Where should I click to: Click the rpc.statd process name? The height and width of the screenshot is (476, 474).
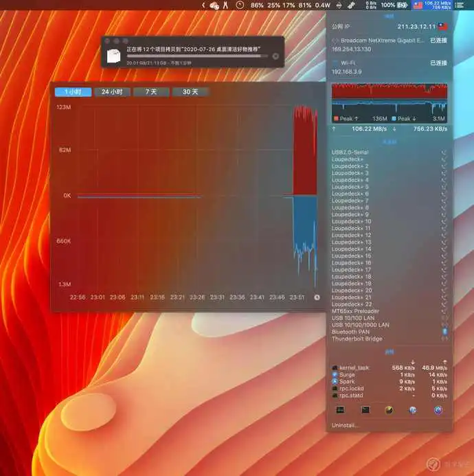coord(351,395)
